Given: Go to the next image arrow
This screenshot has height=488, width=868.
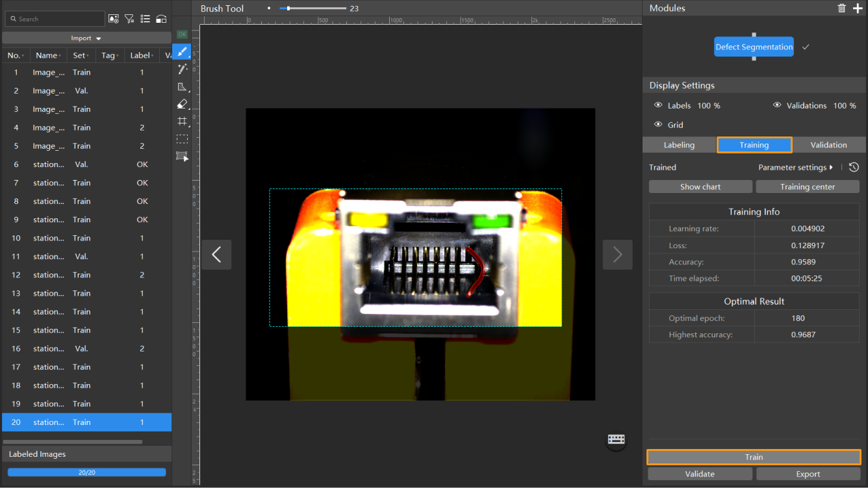Looking at the screenshot, I should tap(617, 255).
